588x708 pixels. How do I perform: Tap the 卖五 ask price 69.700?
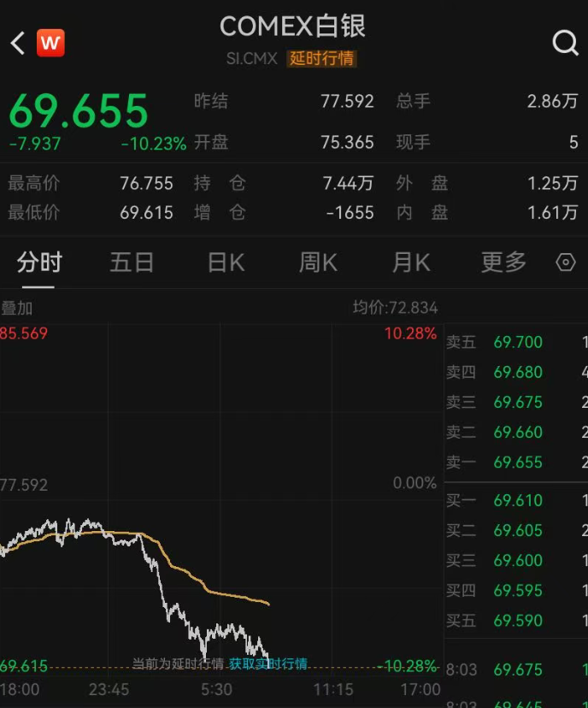pyautogui.click(x=518, y=343)
